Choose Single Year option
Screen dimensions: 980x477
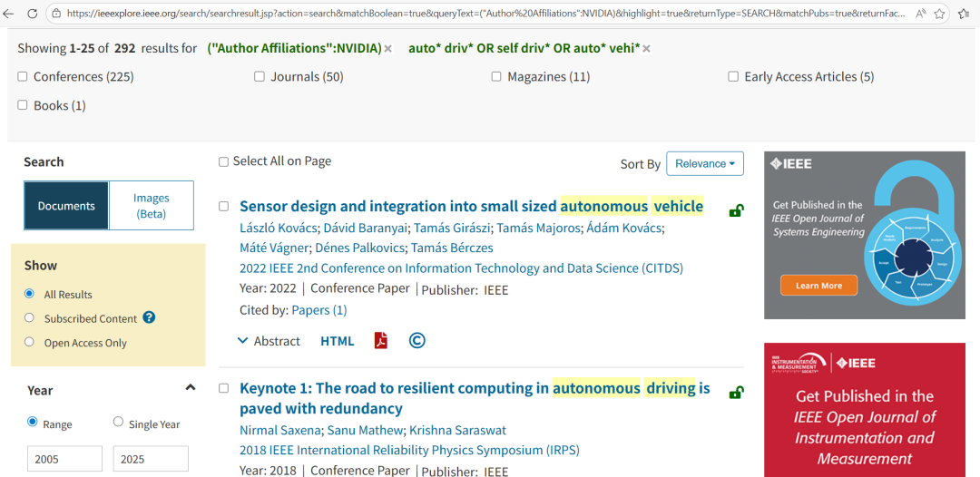[118, 422]
